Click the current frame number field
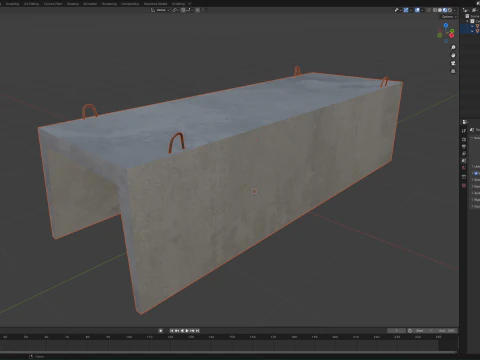The image size is (480, 360). 396,331
